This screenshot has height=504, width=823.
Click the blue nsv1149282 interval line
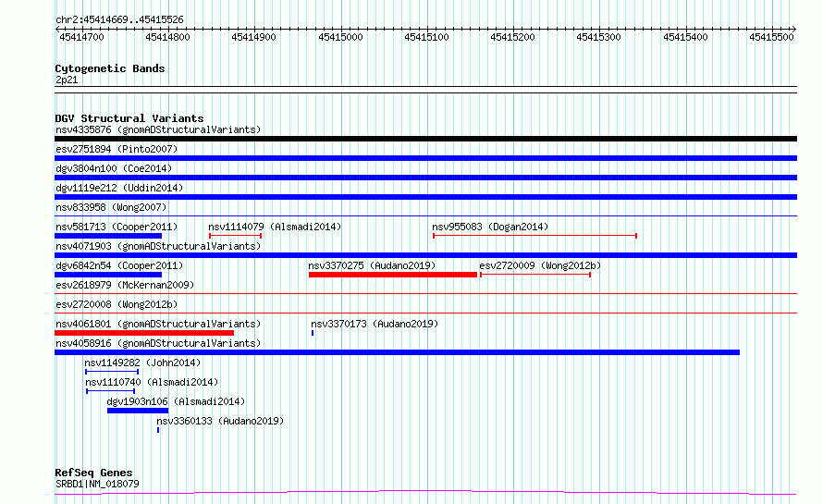click(x=112, y=372)
